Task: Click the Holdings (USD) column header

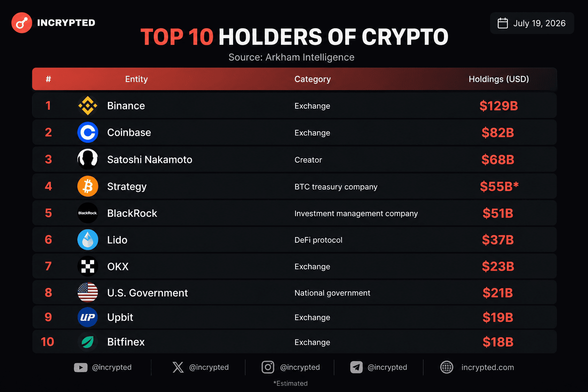Action: pyautogui.click(x=499, y=79)
